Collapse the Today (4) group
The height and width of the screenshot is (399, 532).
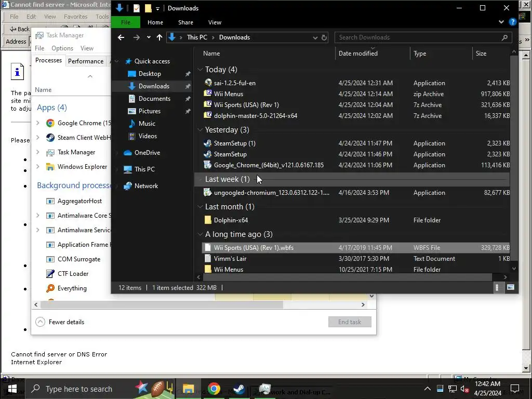point(200,70)
